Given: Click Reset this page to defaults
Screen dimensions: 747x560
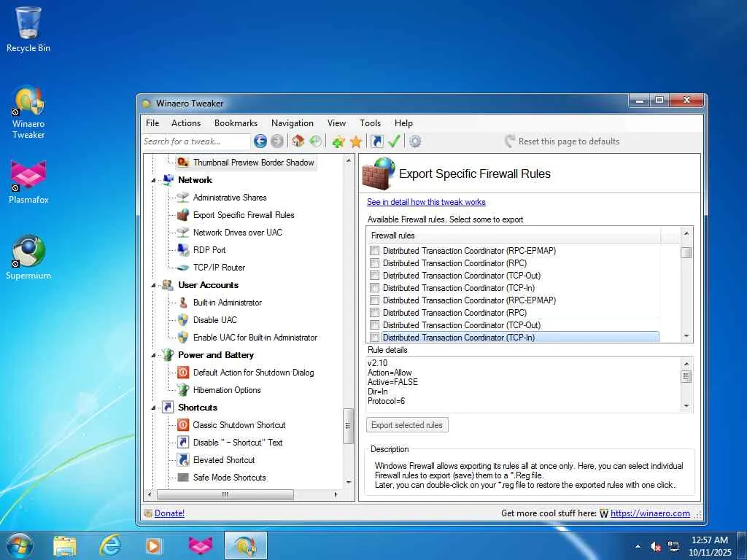Looking at the screenshot, I should pyautogui.click(x=562, y=141).
